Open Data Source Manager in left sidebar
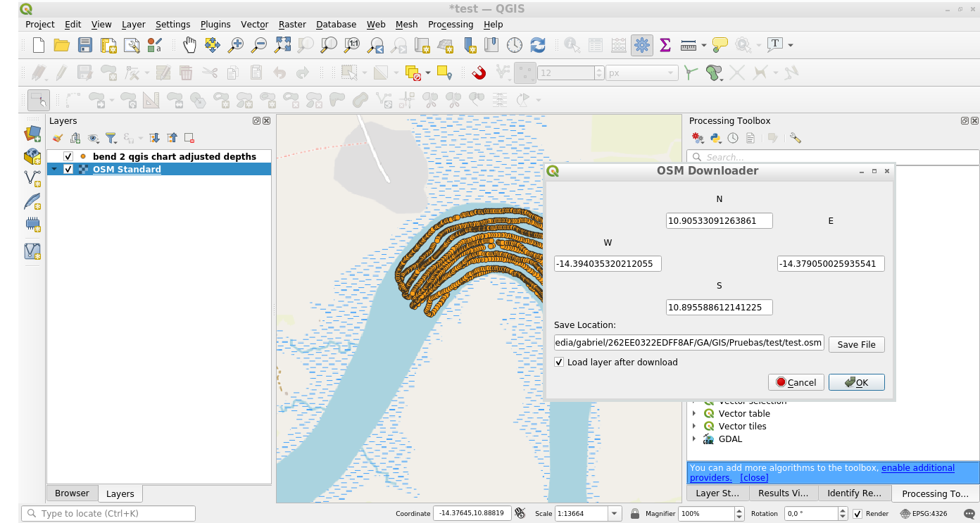 tap(32, 133)
